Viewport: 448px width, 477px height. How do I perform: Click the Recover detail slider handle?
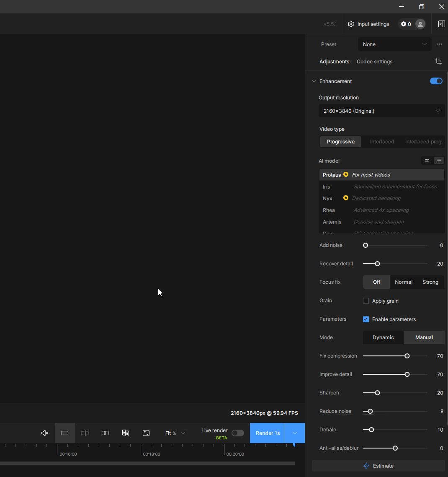pyautogui.click(x=377, y=264)
